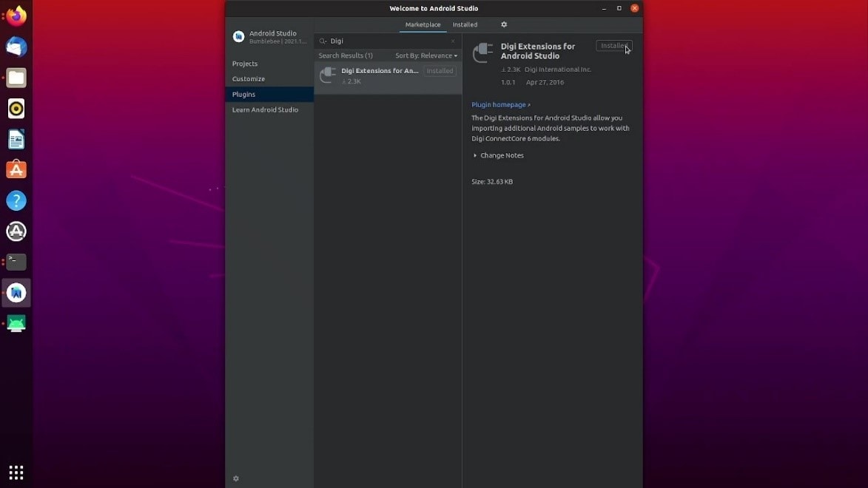Image resolution: width=868 pixels, height=488 pixels.
Task: Click the Android Studio logo icon
Action: (238, 37)
